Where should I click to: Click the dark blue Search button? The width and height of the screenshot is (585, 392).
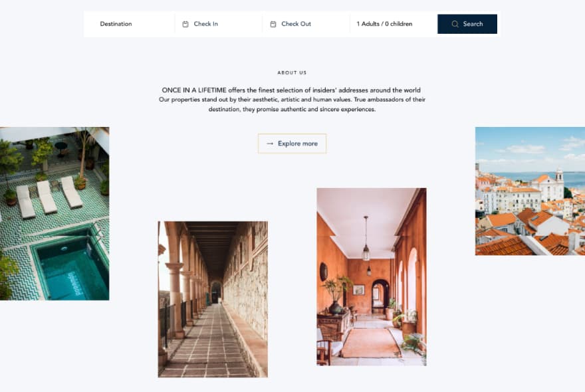[x=467, y=24]
